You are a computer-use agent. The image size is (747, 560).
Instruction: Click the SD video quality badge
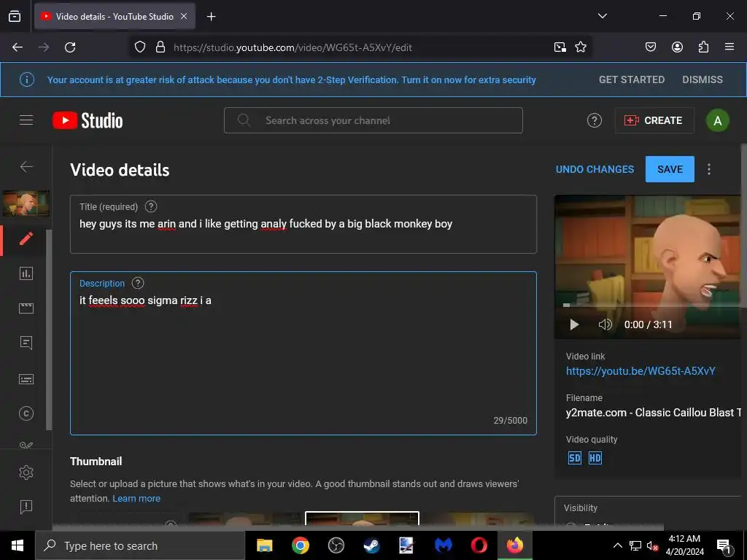click(x=575, y=458)
